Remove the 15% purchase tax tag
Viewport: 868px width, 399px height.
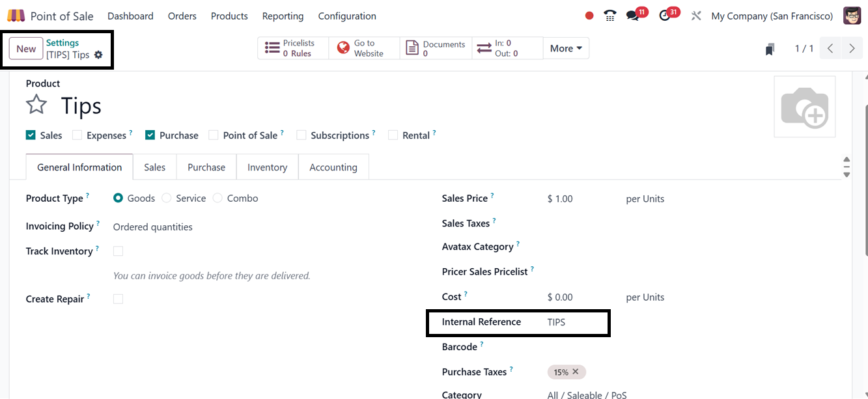tap(576, 372)
